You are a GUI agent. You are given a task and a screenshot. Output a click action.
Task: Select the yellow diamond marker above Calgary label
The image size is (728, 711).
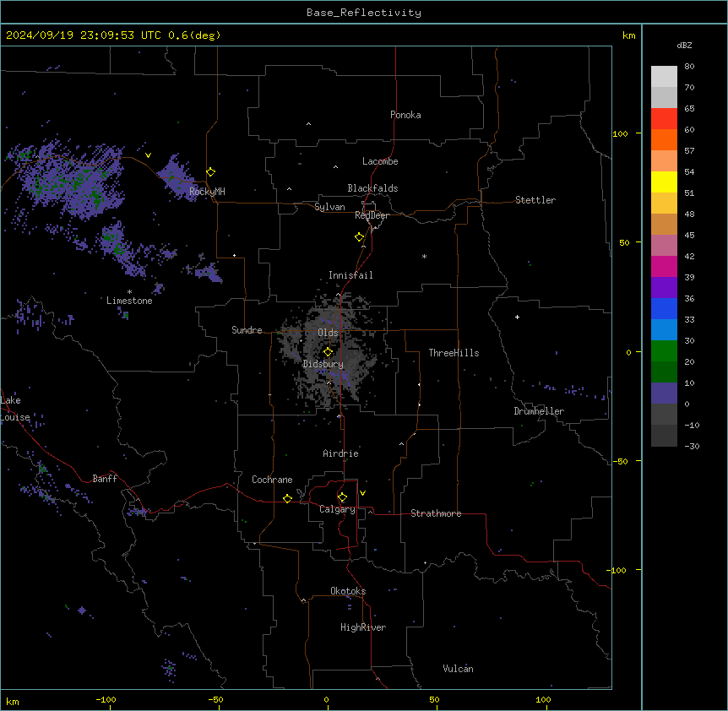click(342, 497)
